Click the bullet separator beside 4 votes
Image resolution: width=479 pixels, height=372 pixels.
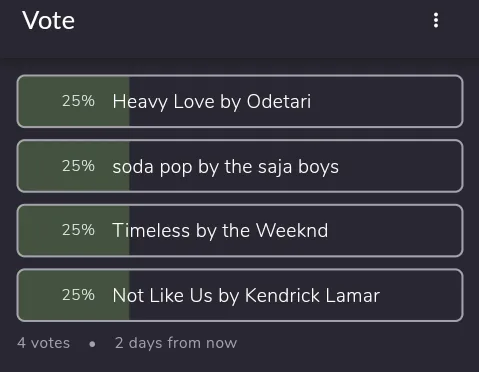point(92,344)
